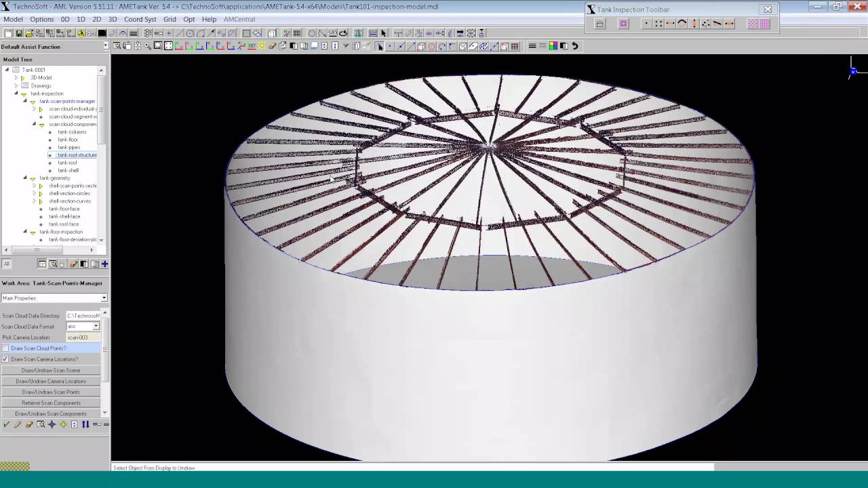Image resolution: width=868 pixels, height=488 pixels.
Task: Open the Options menu
Action: point(42,19)
